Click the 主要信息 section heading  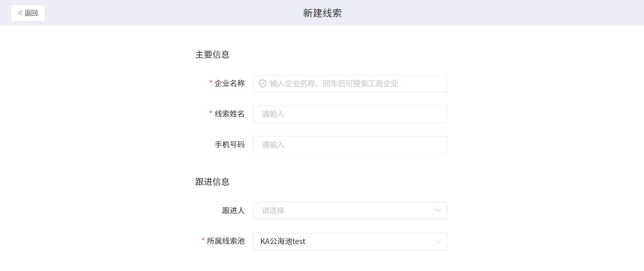[x=212, y=55]
